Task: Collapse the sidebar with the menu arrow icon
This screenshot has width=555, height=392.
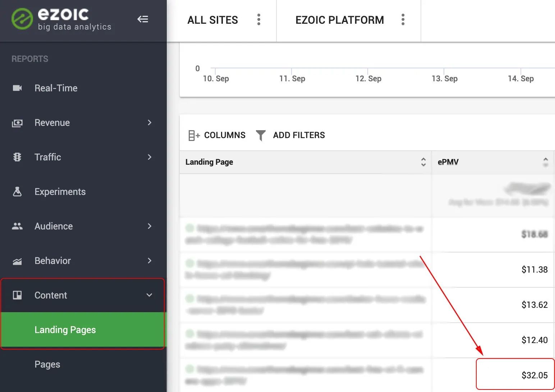Action: point(143,19)
